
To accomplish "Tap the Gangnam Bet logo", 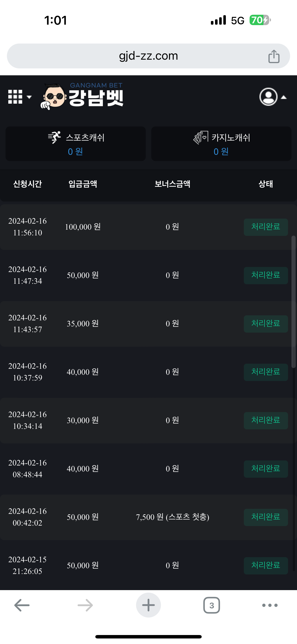I will (x=82, y=97).
